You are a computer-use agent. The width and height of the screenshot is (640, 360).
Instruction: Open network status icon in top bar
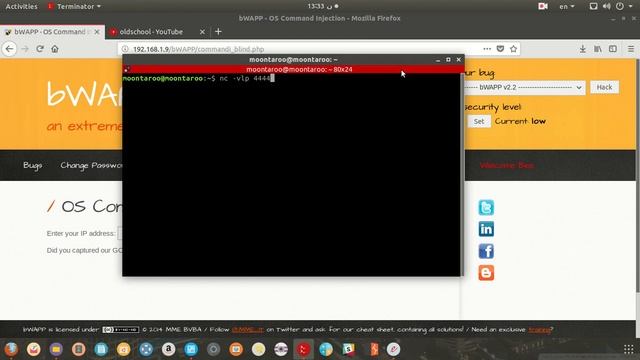pos(593,6)
